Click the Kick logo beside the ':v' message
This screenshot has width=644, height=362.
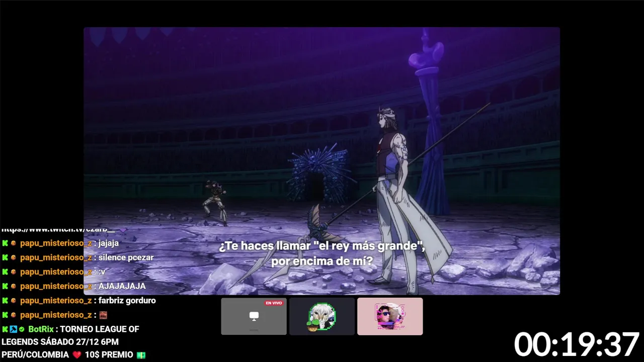coord(5,272)
